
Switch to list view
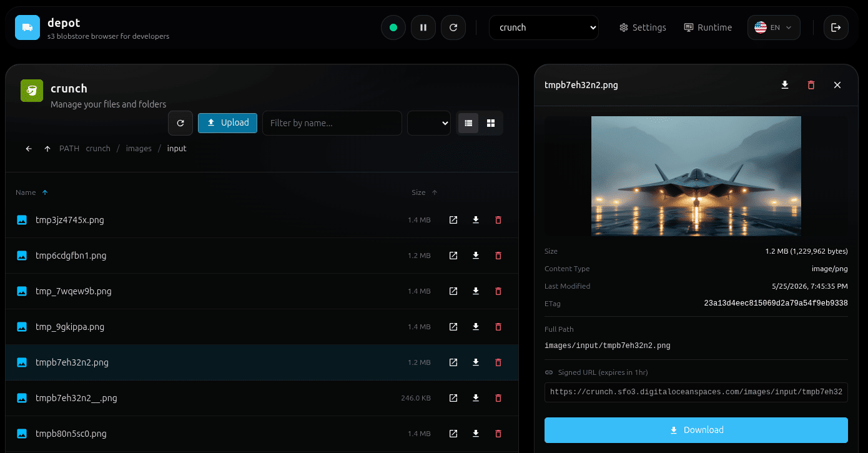[x=468, y=123]
